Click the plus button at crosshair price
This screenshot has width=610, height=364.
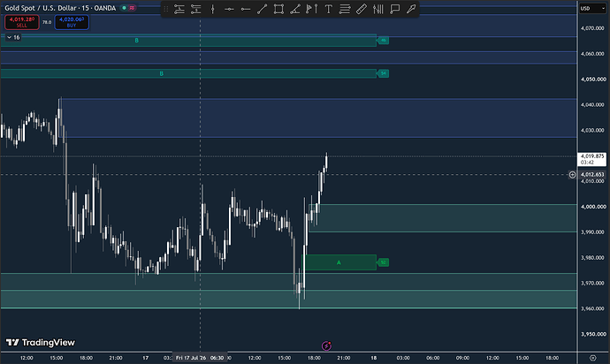tap(572, 175)
